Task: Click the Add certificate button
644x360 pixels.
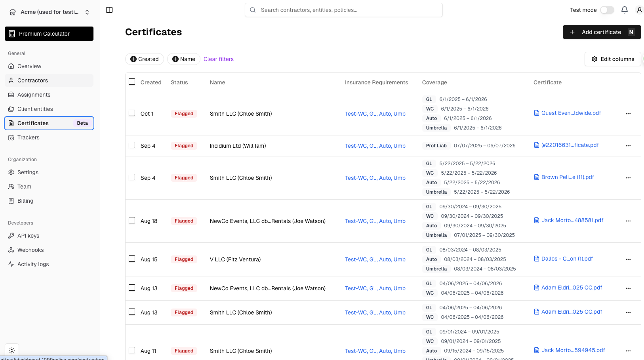Action: click(601, 32)
